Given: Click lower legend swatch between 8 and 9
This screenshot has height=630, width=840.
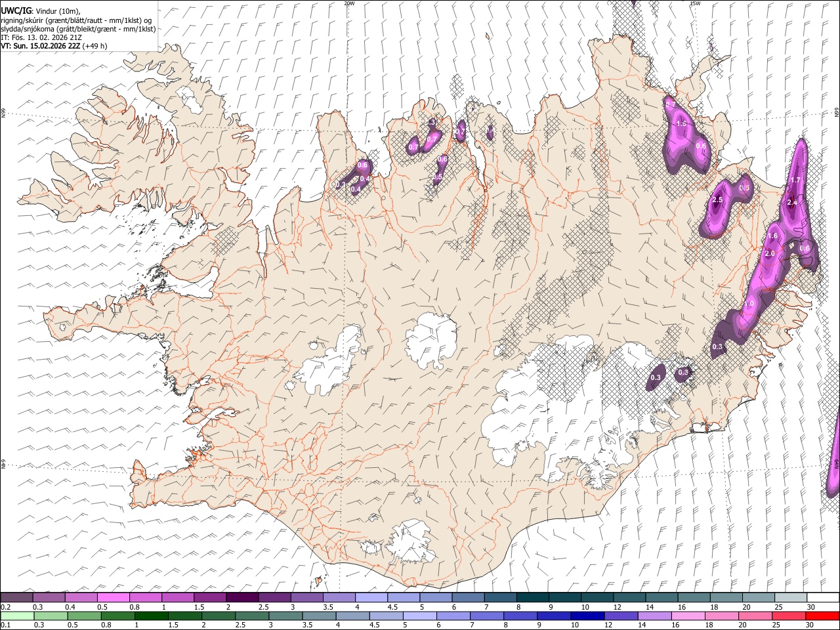Looking at the screenshot, I should tap(520, 616).
